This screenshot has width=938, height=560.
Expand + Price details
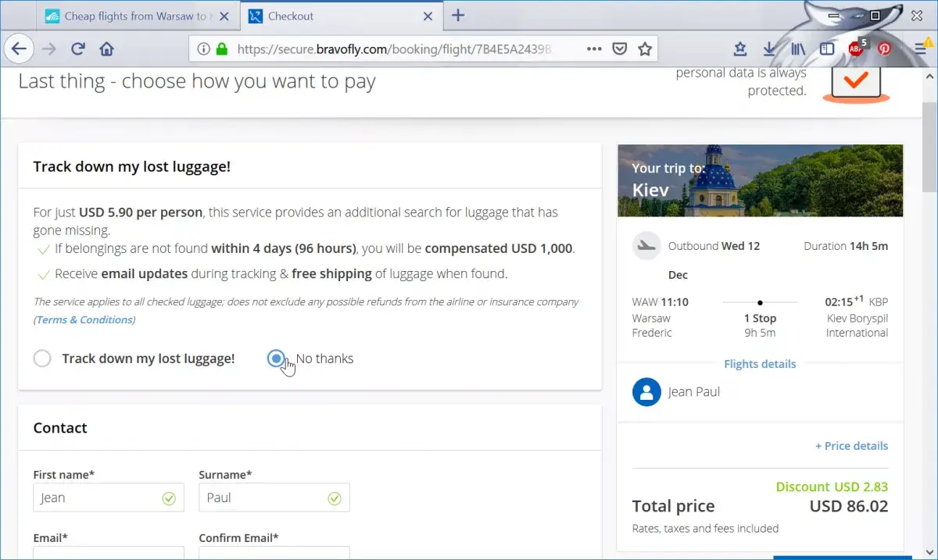tap(851, 446)
